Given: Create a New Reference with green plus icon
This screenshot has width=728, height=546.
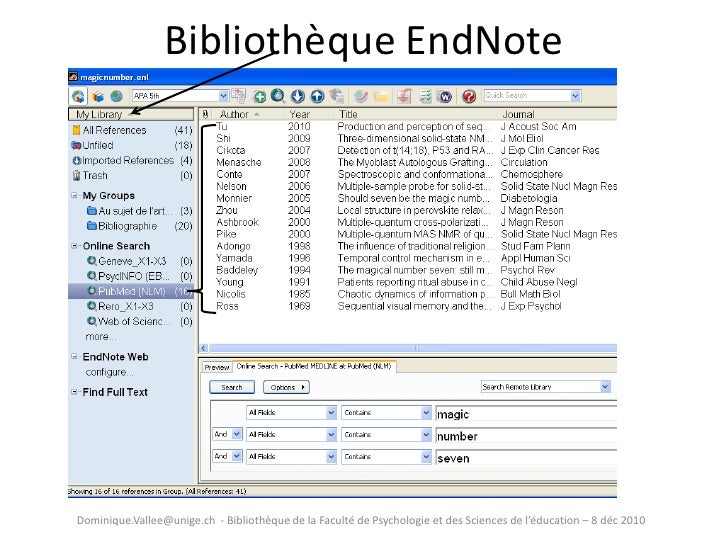Looking at the screenshot, I should coord(260,96).
